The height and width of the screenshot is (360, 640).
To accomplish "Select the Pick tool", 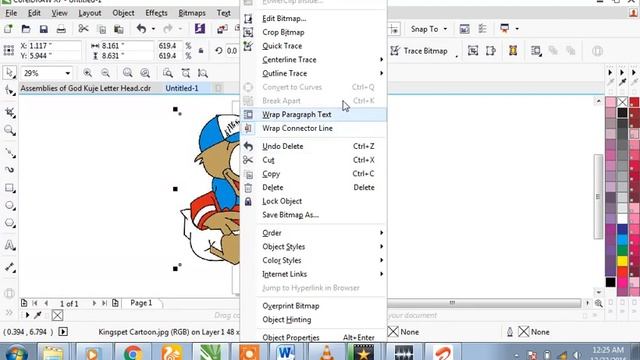I will pyautogui.click(x=9, y=73).
